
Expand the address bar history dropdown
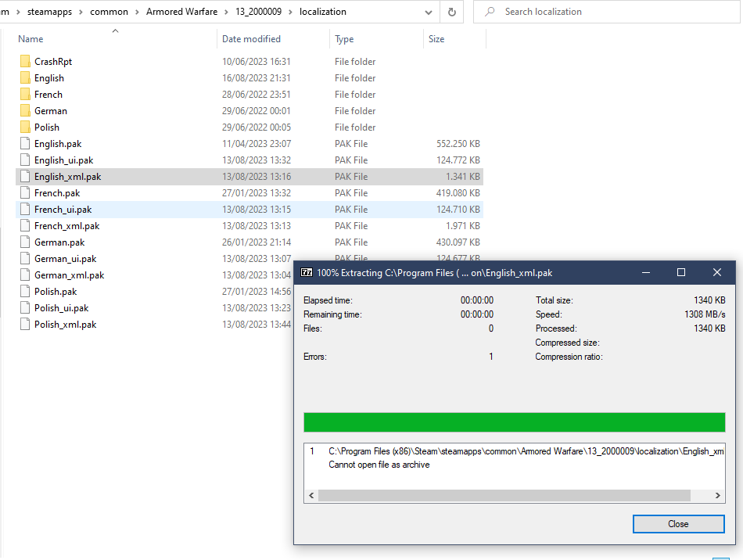point(428,13)
